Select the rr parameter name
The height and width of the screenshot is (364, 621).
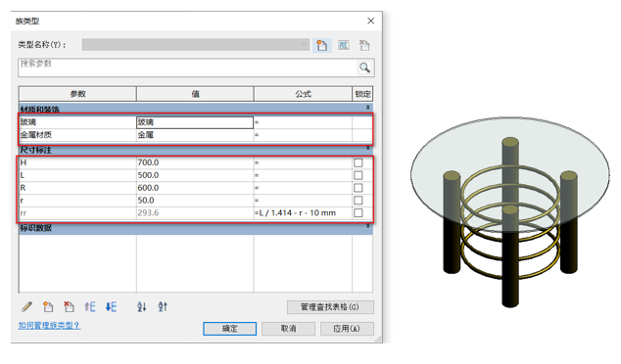(77, 213)
